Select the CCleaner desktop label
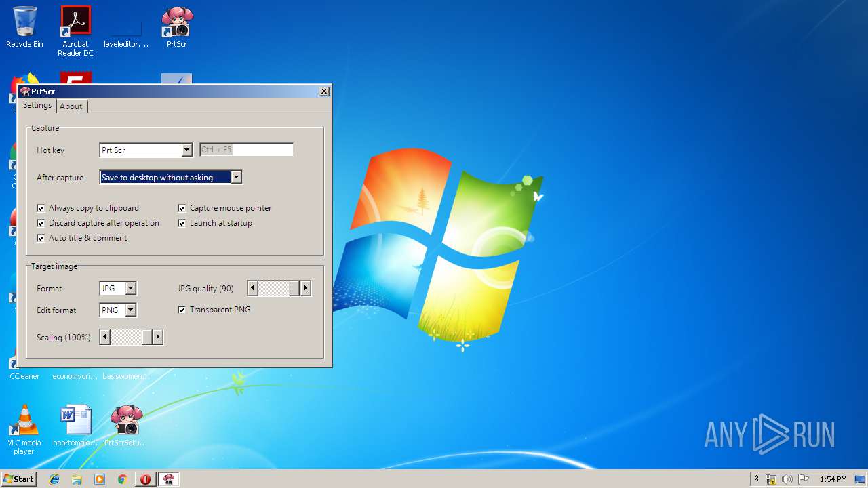This screenshot has height=488, width=868. point(24,376)
